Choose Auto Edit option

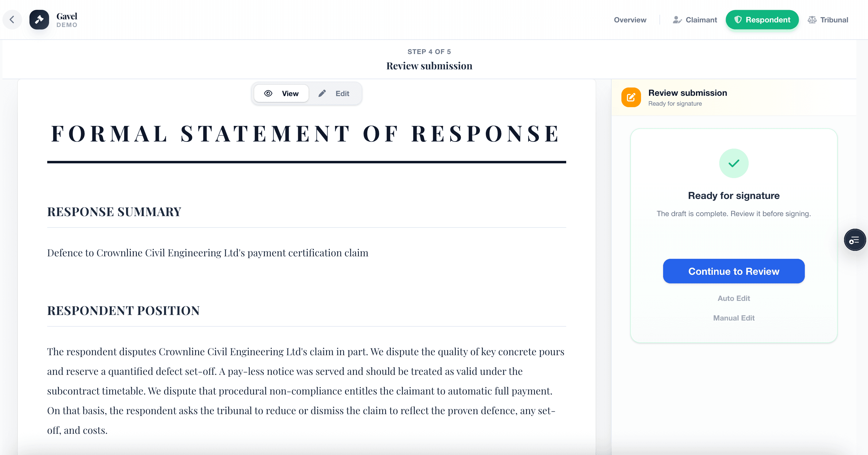[734, 298]
